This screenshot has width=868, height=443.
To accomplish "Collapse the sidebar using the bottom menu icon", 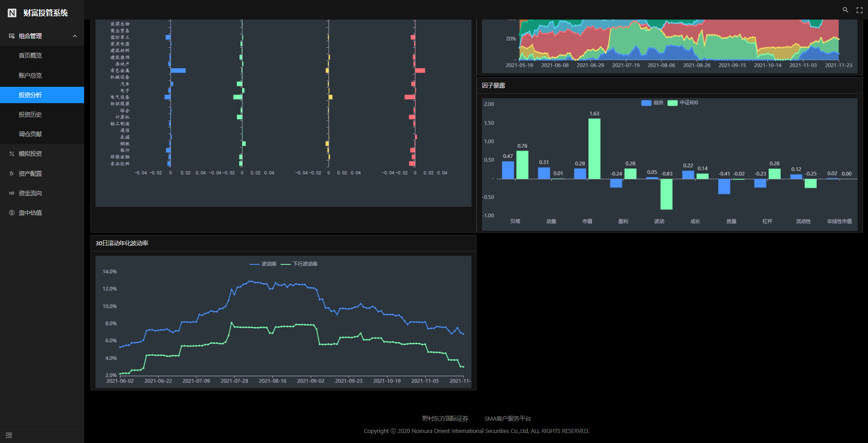I will (x=9, y=435).
